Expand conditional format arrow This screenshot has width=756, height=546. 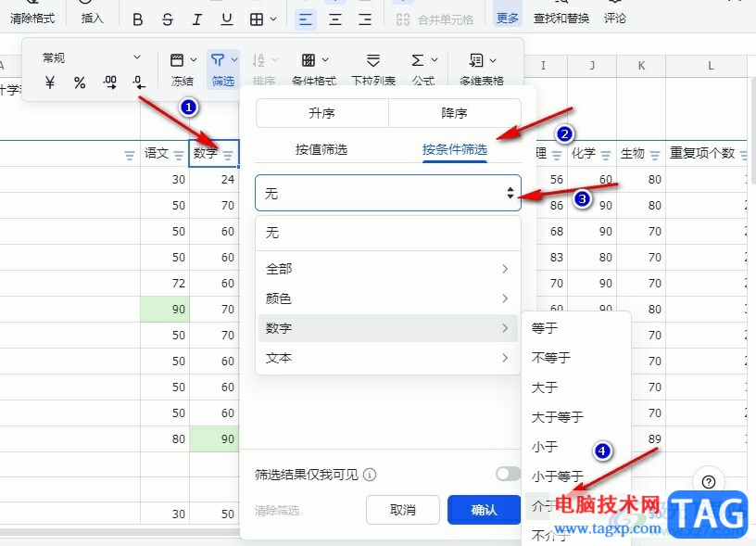click(x=325, y=60)
